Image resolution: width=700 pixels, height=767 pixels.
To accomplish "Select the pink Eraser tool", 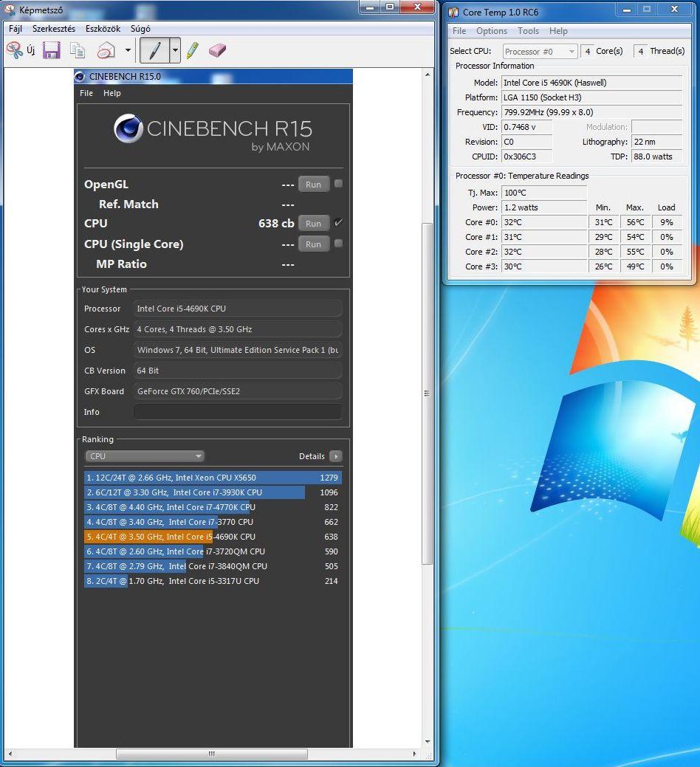I will pos(218,50).
